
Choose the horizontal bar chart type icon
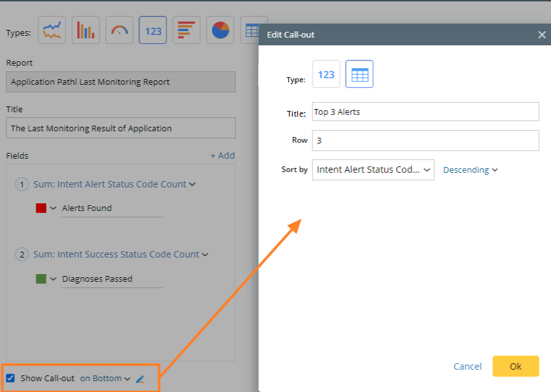(186, 30)
